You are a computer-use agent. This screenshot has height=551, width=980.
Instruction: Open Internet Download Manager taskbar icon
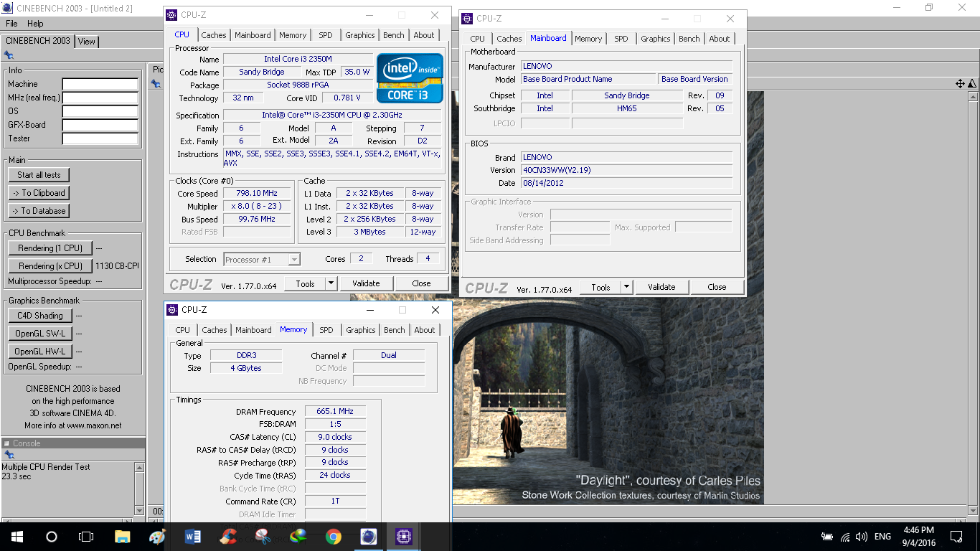(298, 537)
